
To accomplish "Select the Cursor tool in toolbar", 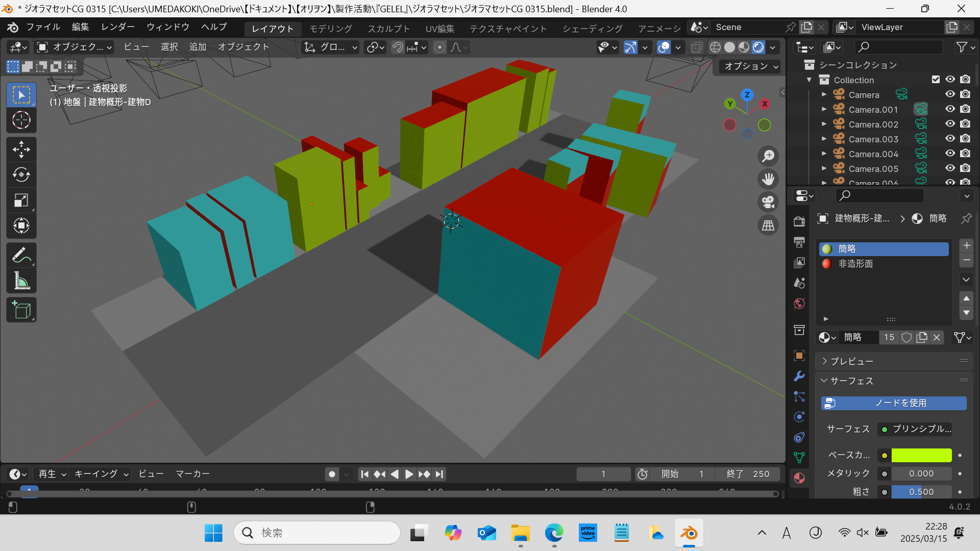I will [x=21, y=120].
